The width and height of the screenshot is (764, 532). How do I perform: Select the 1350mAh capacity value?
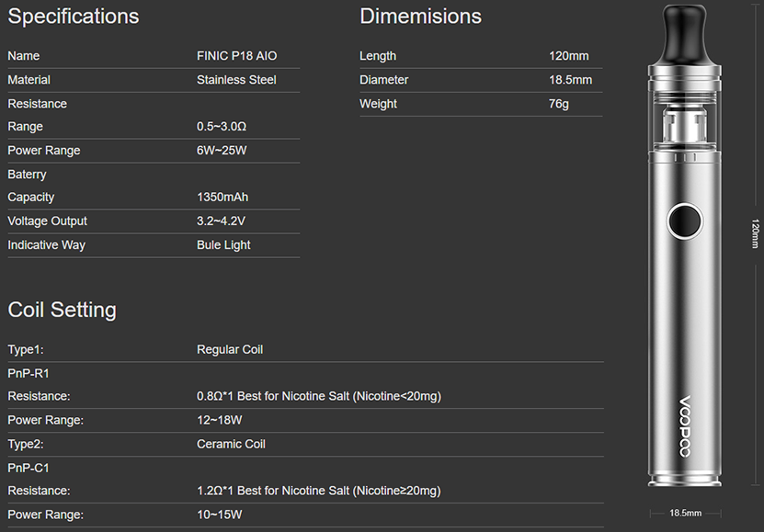pos(222,198)
